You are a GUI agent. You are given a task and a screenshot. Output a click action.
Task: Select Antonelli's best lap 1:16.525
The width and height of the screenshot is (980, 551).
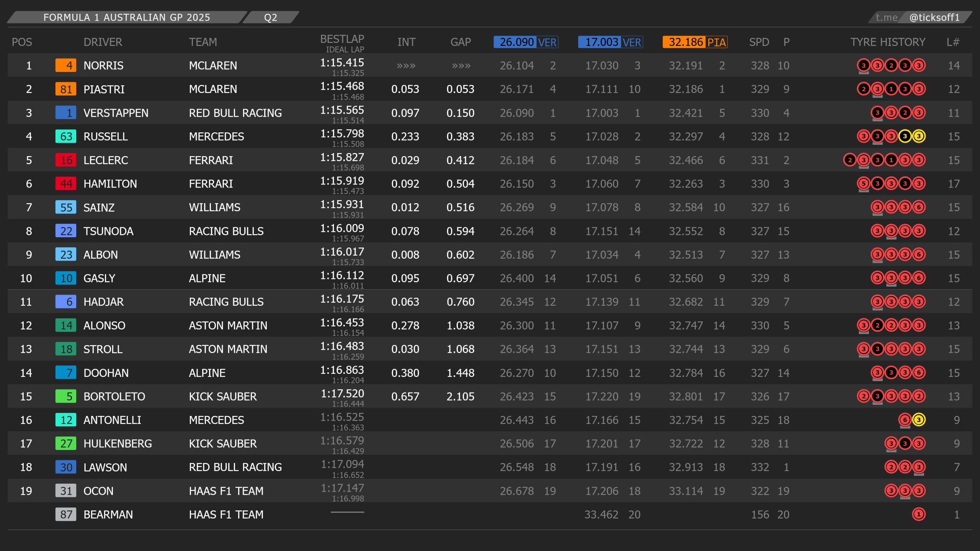(342, 417)
